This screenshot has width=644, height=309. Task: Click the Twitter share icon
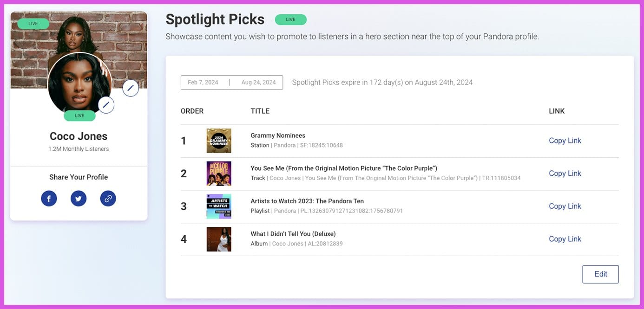78,198
